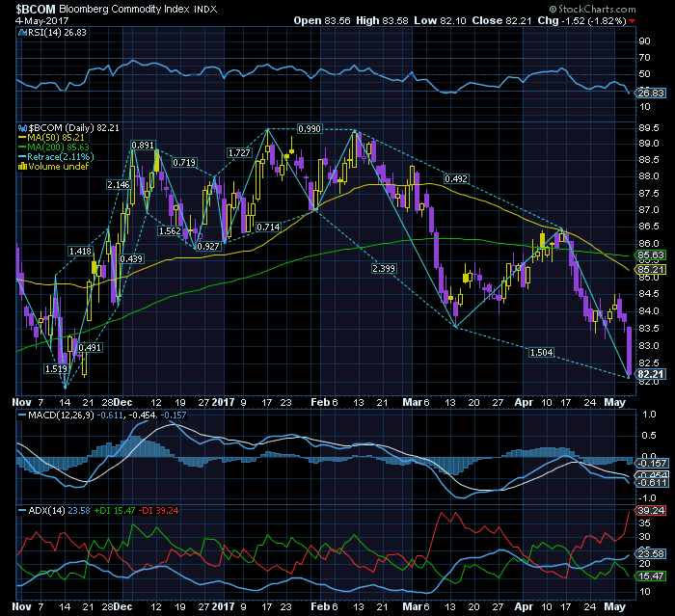Click the 0.491 retracement label
Screen dimensions: 675x616
[91, 347]
